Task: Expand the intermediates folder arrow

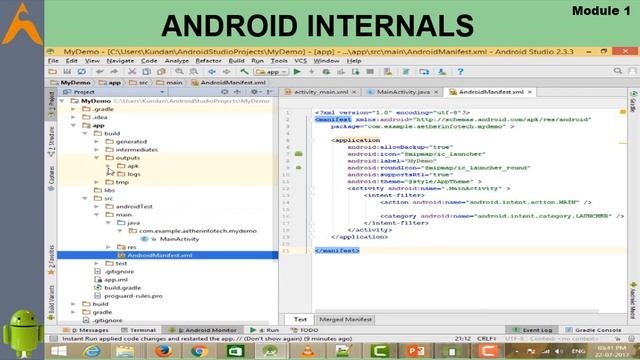Action: 97,150
